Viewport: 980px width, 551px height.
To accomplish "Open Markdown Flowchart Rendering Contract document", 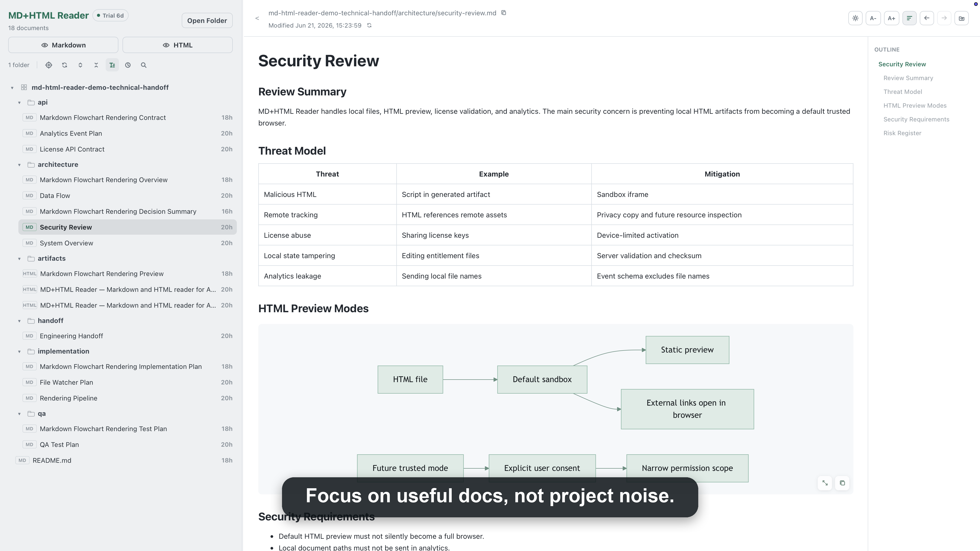I will [x=127, y=118].
